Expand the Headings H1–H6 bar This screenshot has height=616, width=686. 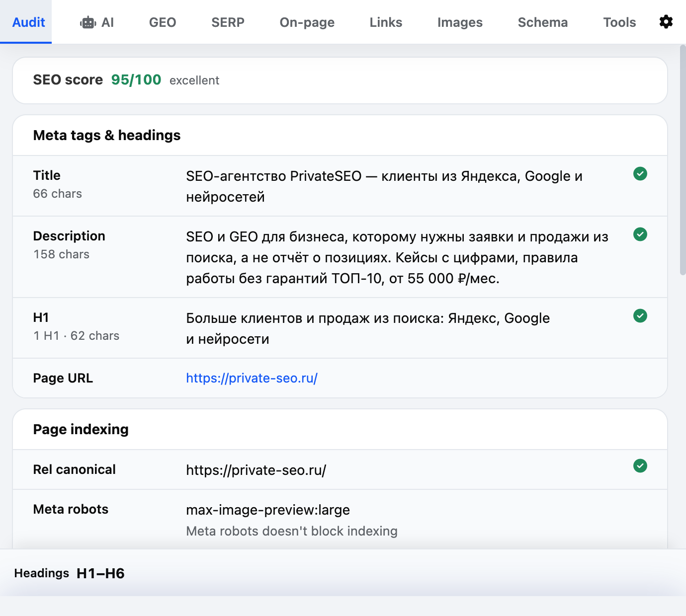[343, 573]
